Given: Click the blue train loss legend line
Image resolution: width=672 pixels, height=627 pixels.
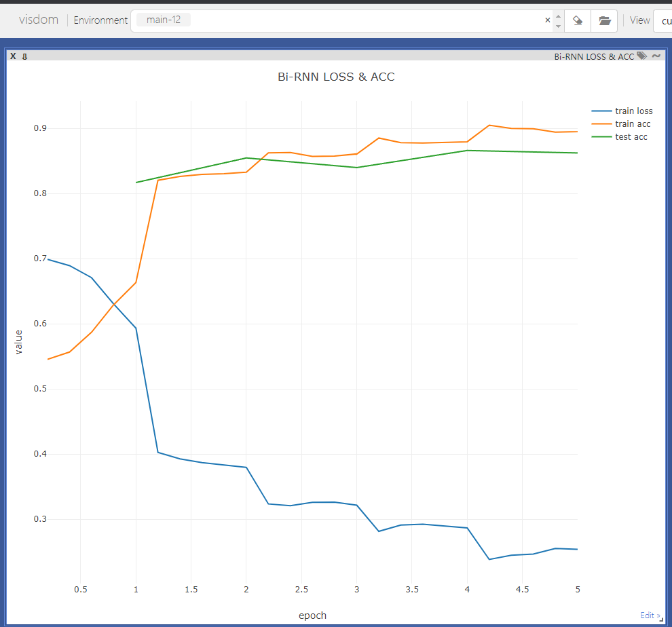Looking at the screenshot, I should click(x=601, y=111).
